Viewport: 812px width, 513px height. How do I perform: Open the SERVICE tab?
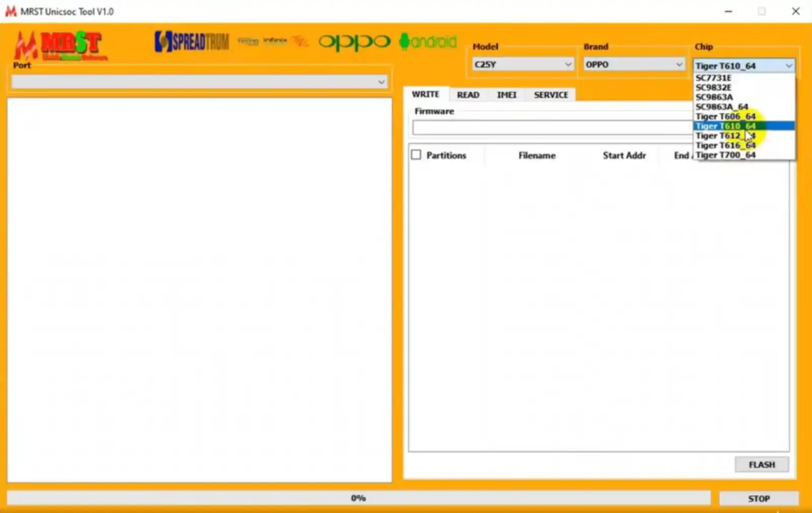pyautogui.click(x=551, y=95)
